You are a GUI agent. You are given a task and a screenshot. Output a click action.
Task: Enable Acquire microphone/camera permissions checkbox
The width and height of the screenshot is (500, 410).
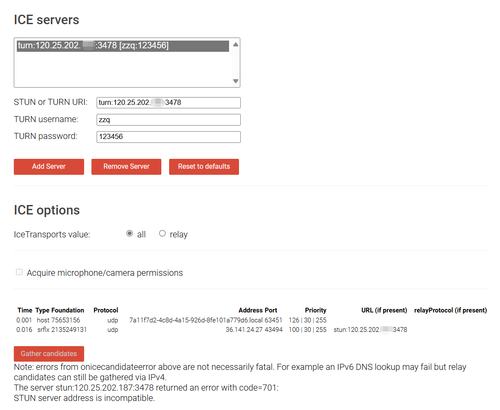pyautogui.click(x=19, y=272)
